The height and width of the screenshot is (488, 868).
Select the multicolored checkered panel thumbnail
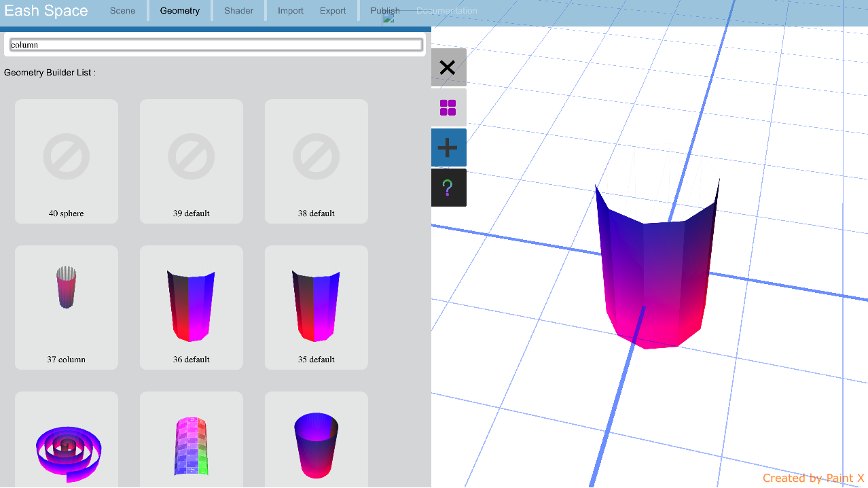pyautogui.click(x=192, y=446)
